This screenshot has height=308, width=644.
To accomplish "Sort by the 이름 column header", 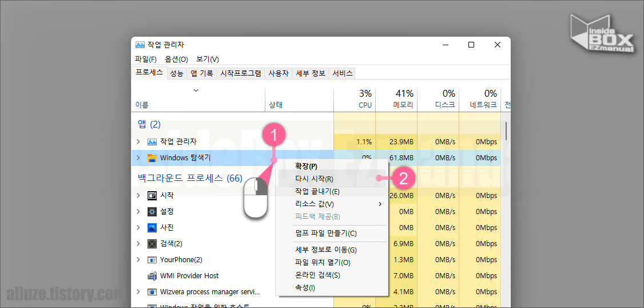I will (142, 105).
